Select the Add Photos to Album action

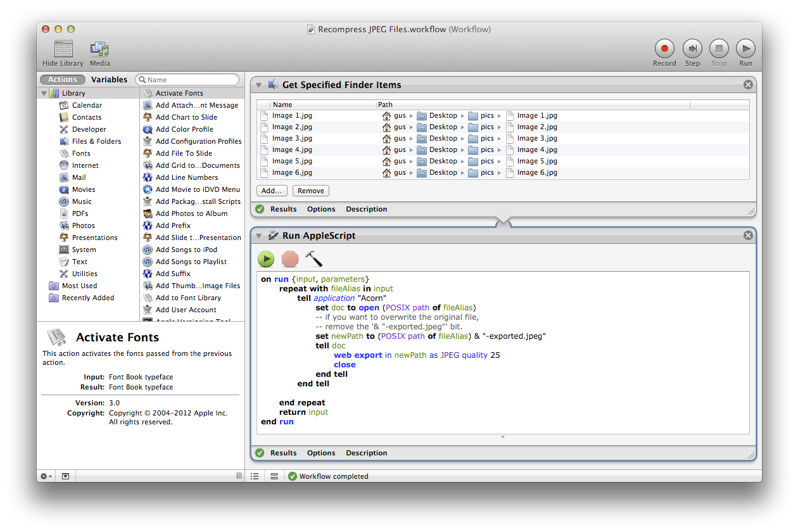pos(192,213)
